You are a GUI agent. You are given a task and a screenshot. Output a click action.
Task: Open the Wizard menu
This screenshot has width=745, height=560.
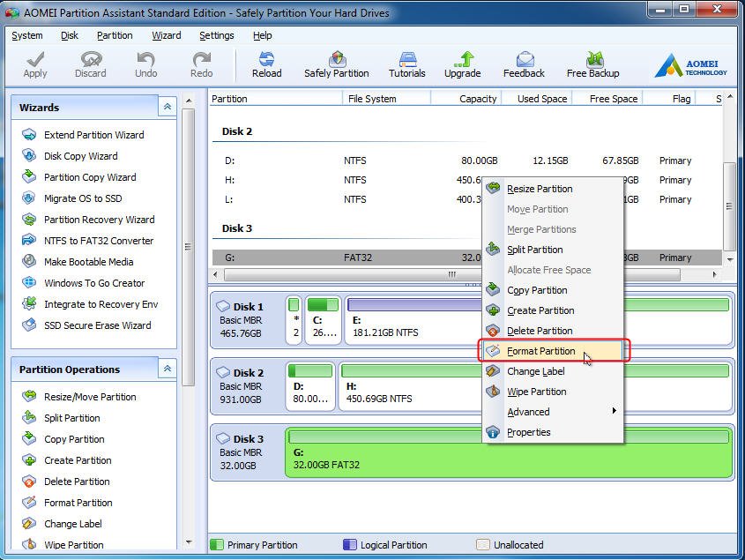167,35
